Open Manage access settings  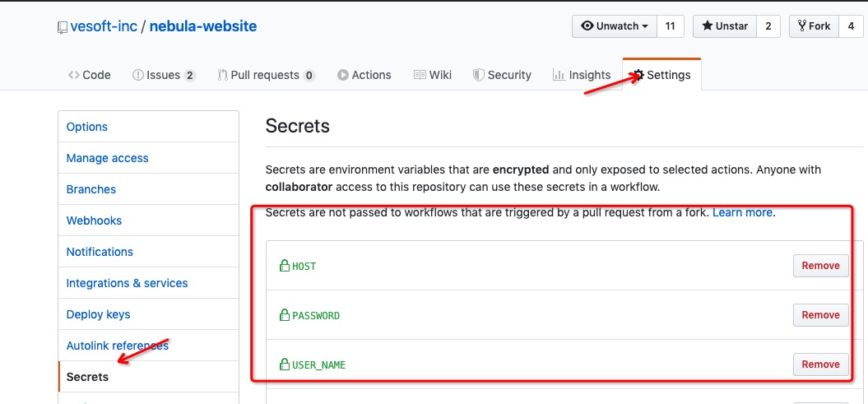click(148, 158)
